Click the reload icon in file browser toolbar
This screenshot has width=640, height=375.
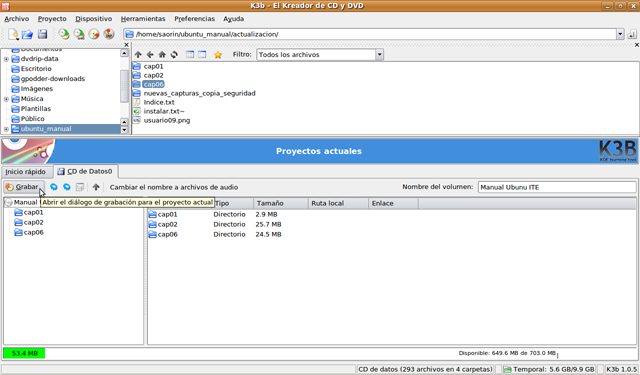(x=174, y=55)
